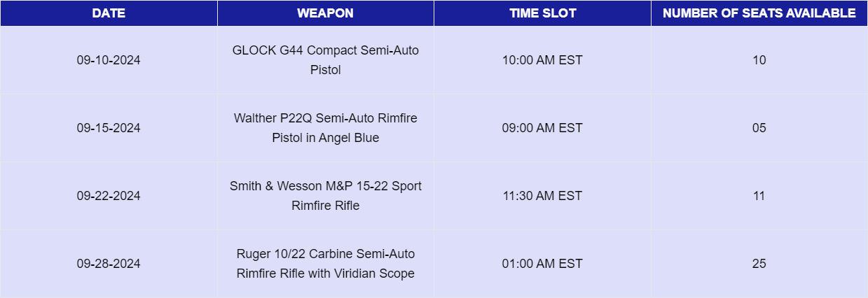Select the 10:00 AM EST time slot
Screen dimensions: 868x298
tap(542, 60)
